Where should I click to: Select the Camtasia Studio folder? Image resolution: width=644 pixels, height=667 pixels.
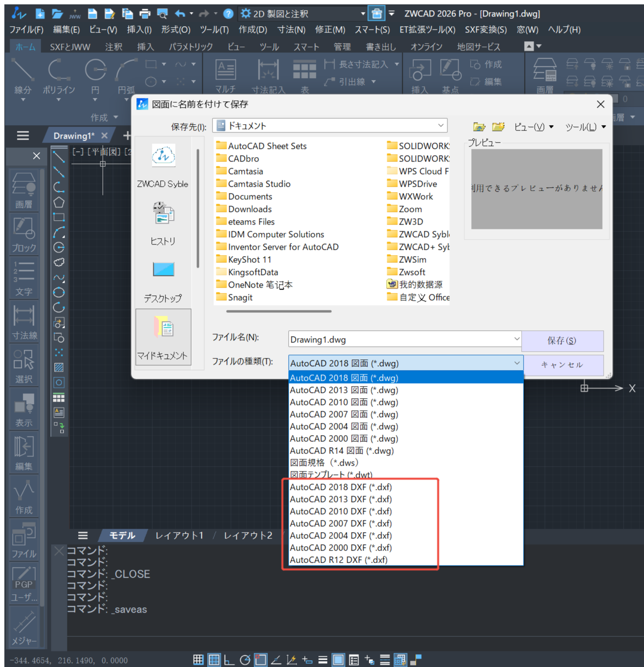253,184
